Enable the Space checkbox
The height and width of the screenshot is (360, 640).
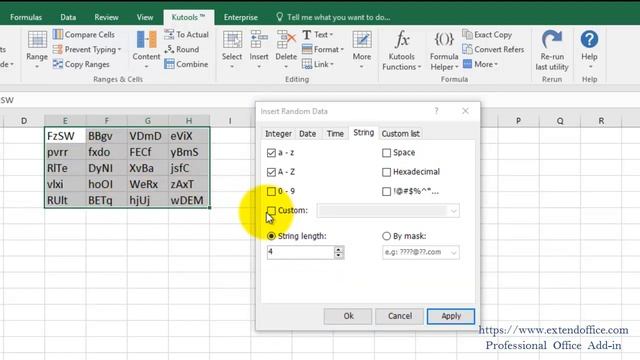click(386, 153)
